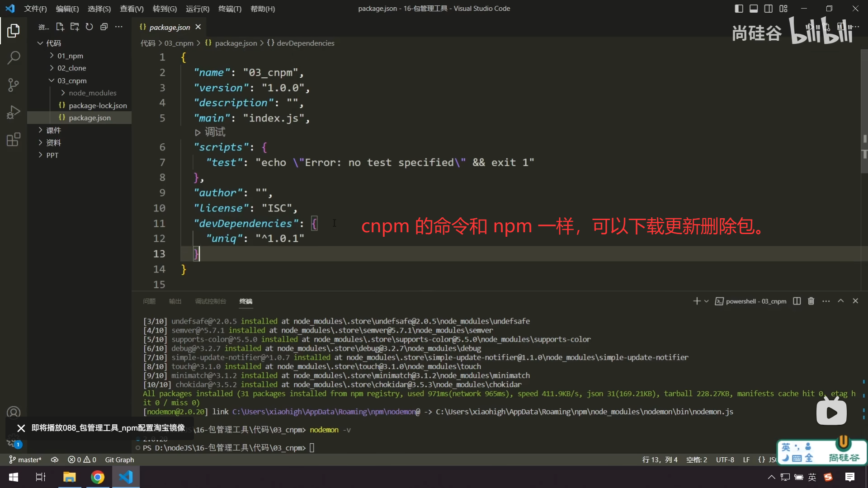
Task: Open package-lock.json in the explorer
Action: tap(98, 105)
